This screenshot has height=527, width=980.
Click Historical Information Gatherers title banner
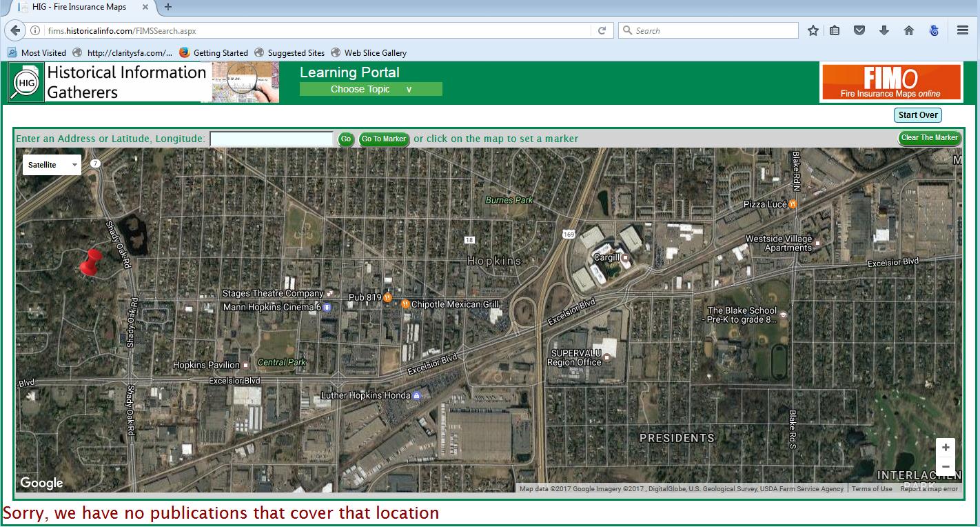click(x=127, y=83)
